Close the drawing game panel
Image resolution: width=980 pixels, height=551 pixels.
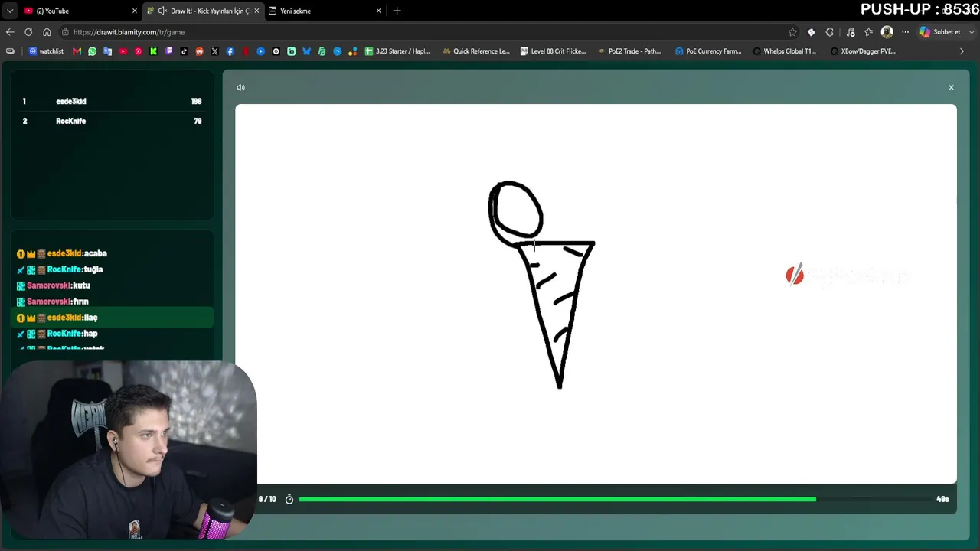[951, 87]
